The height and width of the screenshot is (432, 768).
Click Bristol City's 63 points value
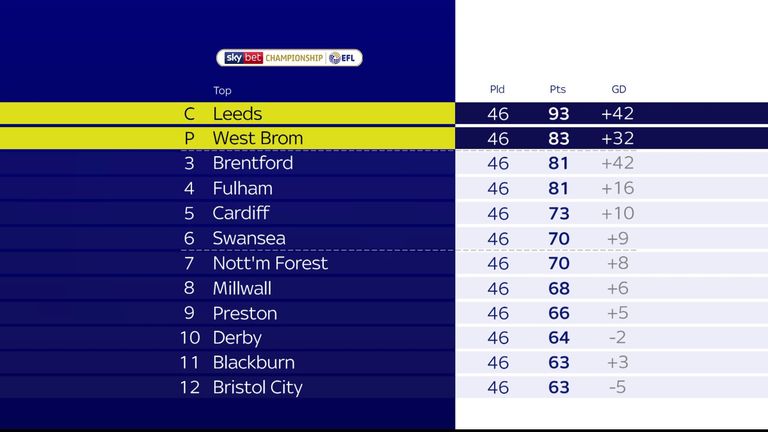pos(558,387)
